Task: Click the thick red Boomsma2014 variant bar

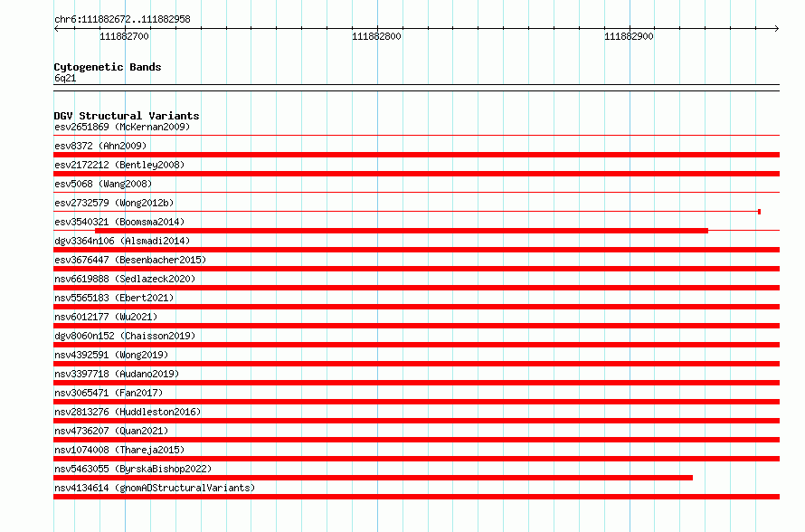Action: [402, 231]
